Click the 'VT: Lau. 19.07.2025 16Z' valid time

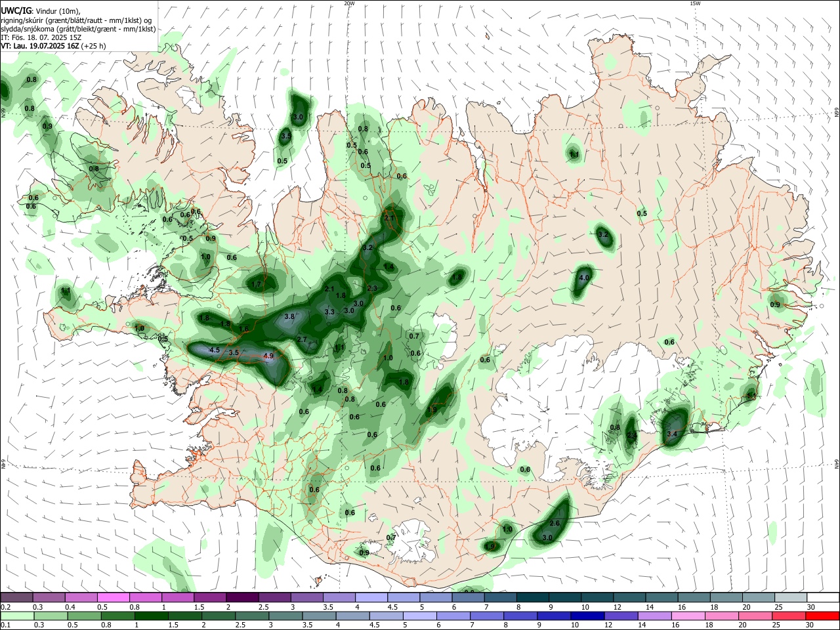click(41, 46)
